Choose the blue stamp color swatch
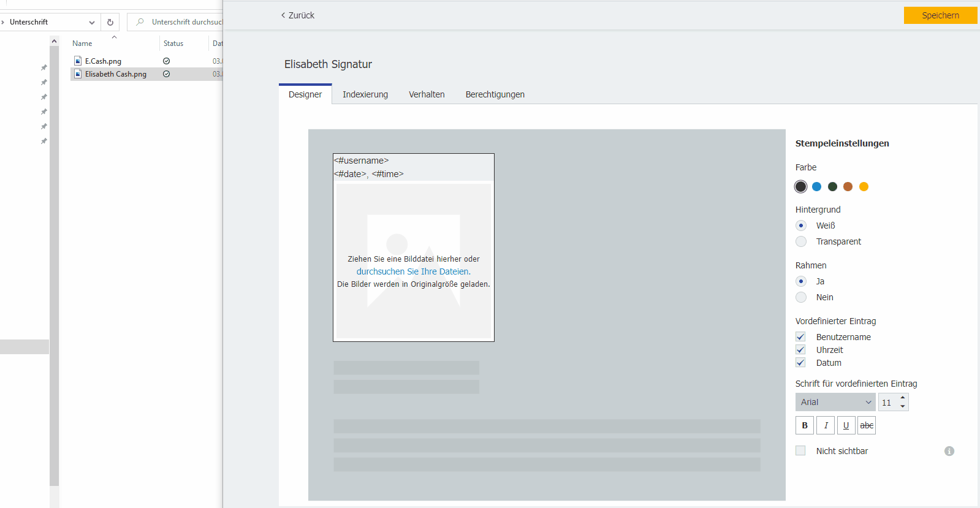The image size is (980, 508). [816, 187]
